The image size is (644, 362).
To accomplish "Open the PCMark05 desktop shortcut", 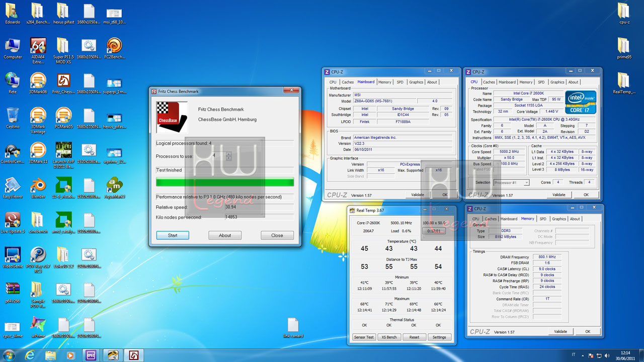I will tap(63, 119).
